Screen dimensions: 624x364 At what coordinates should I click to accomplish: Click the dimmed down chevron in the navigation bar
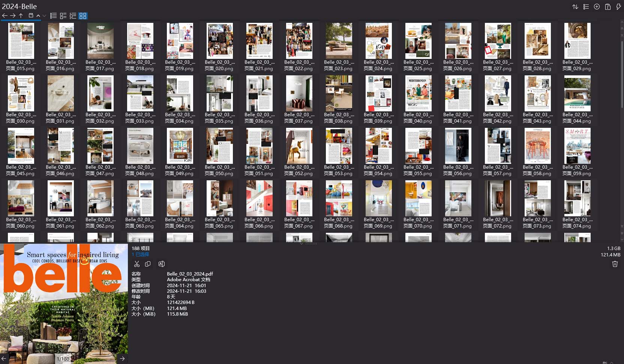(x=44, y=16)
